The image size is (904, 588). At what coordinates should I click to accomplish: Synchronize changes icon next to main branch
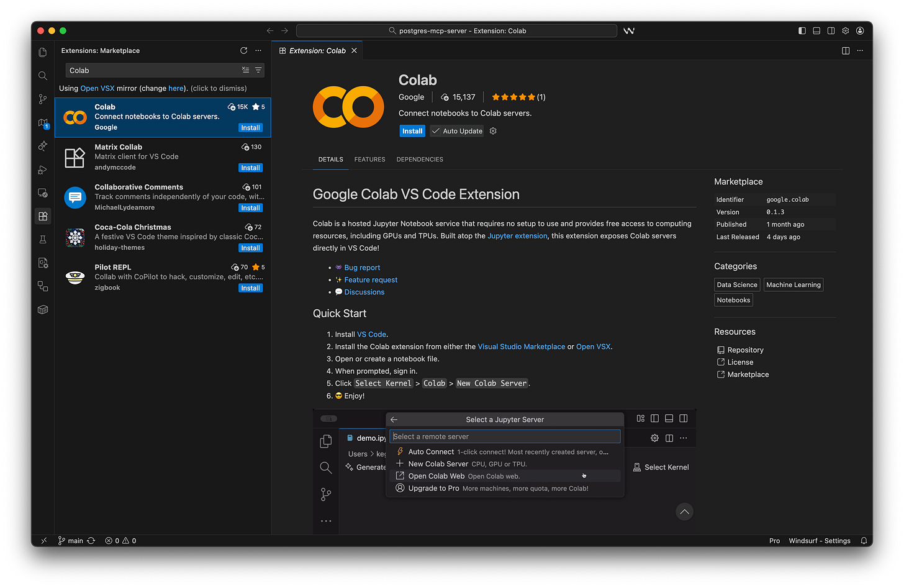click(91, 541)
